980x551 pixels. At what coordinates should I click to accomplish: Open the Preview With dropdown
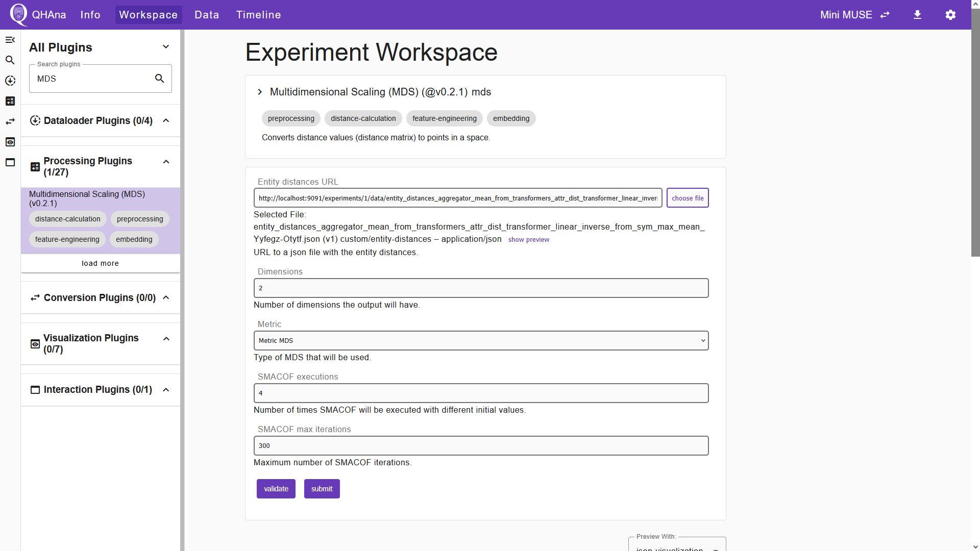click(677, 545)
